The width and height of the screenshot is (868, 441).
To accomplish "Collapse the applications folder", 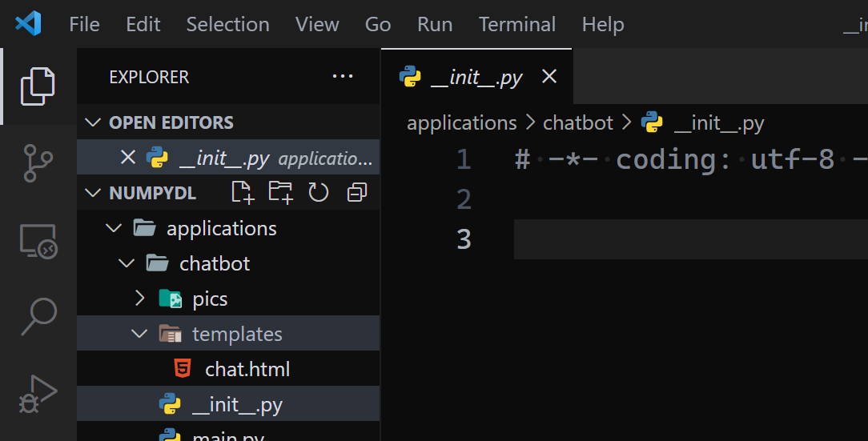I will tap(114, 228).
